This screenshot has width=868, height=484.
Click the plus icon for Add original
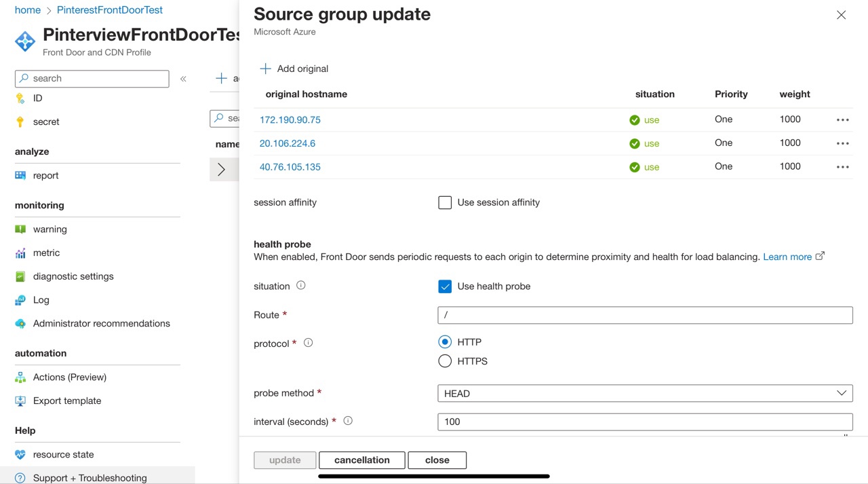point(266,69)
